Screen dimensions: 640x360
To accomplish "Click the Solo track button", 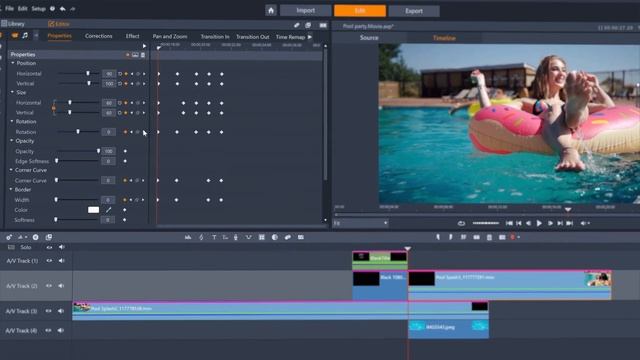I will pyautogui.click(x=26, y=247).
